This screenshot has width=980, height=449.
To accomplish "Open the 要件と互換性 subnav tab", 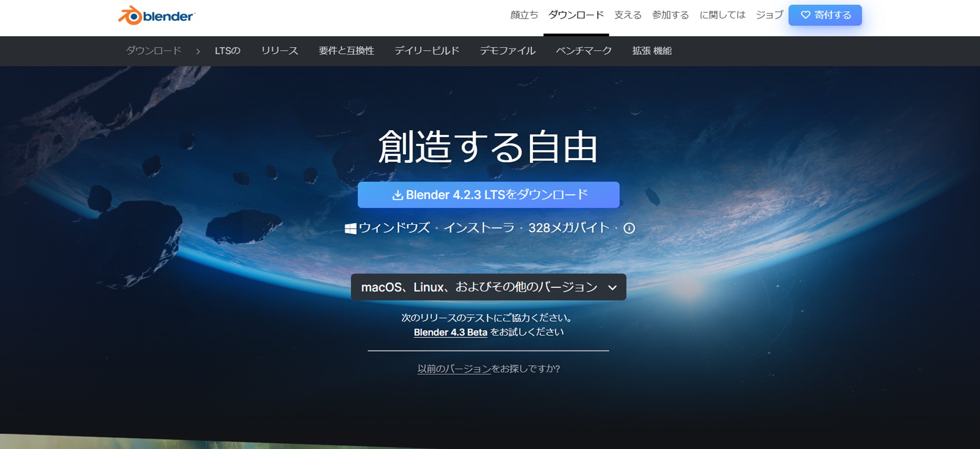I will tap(346, 51).
